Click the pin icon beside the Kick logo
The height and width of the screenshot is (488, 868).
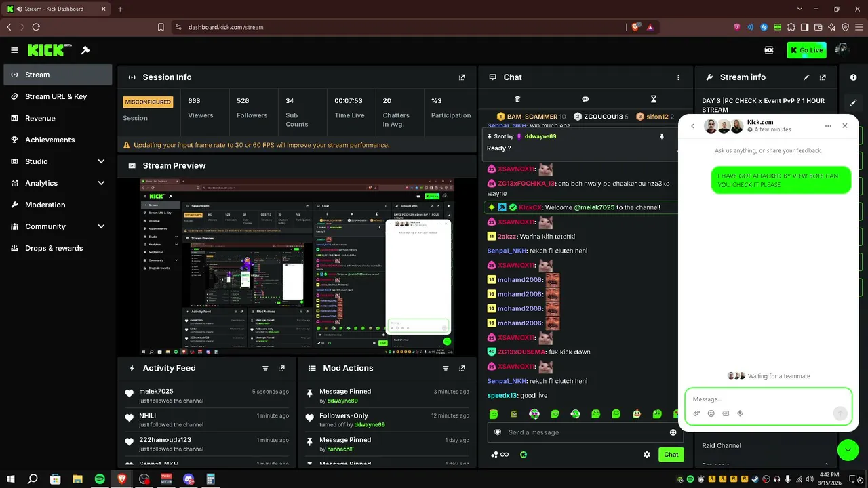[x=85, y=50]
